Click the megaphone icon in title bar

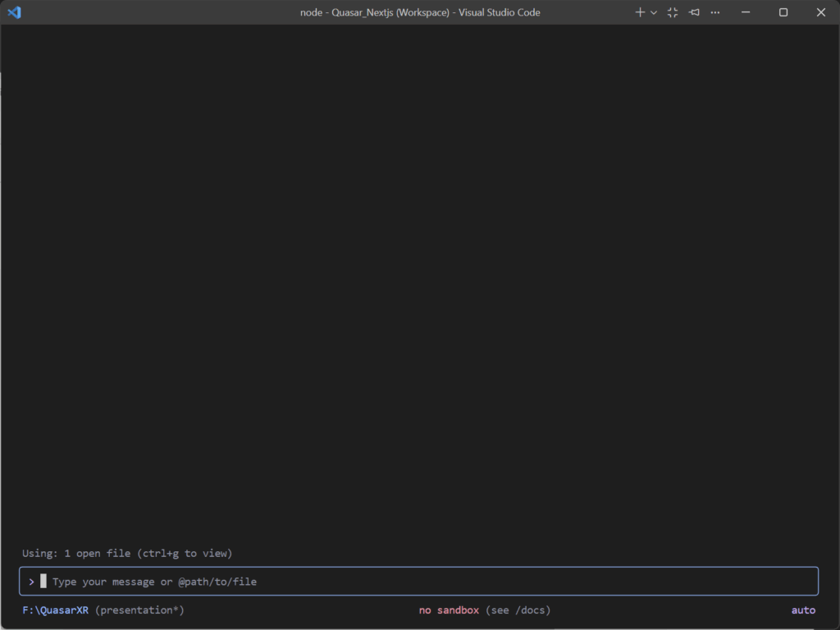(x=694, y=12)
